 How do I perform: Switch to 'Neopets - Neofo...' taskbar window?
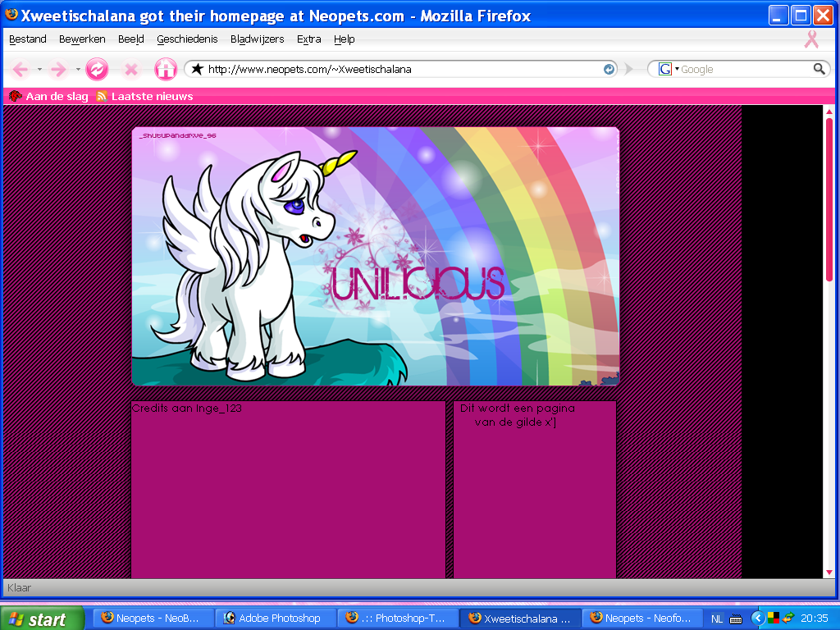point(642,619)
